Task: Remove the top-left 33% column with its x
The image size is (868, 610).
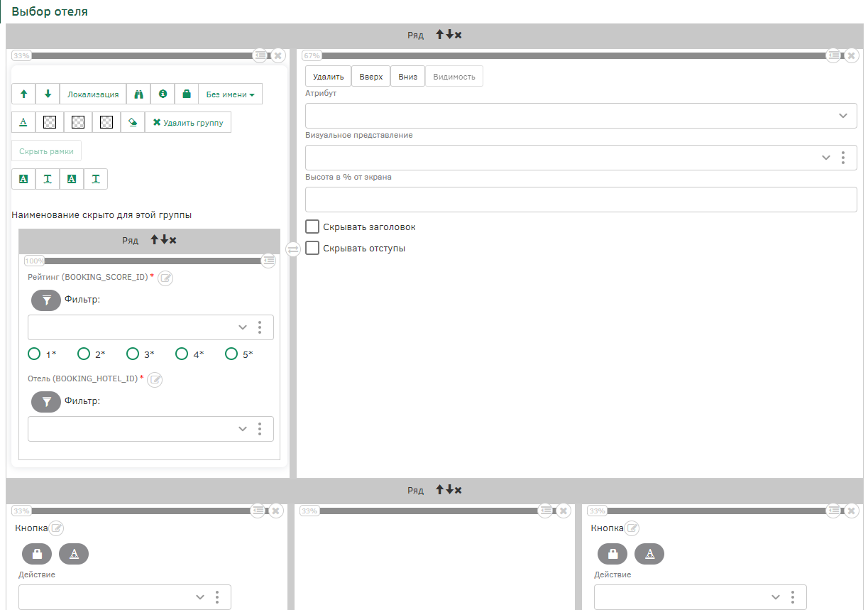Action: [278, 55]
